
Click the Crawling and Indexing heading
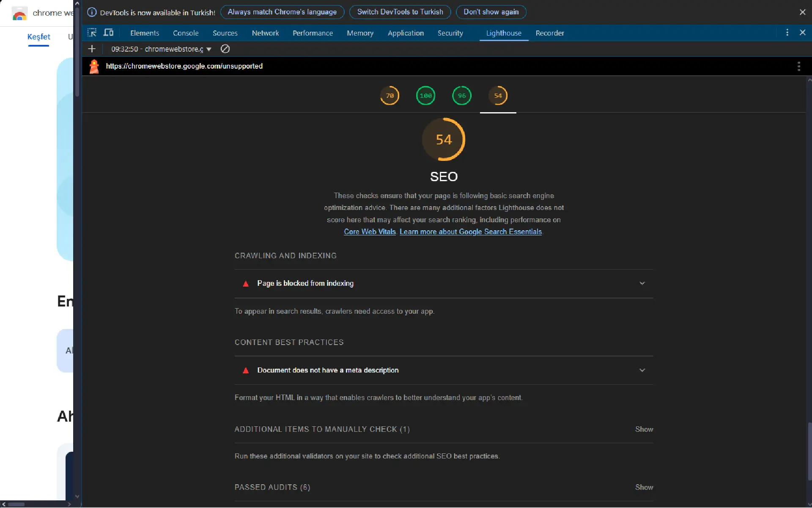[285, 256]
